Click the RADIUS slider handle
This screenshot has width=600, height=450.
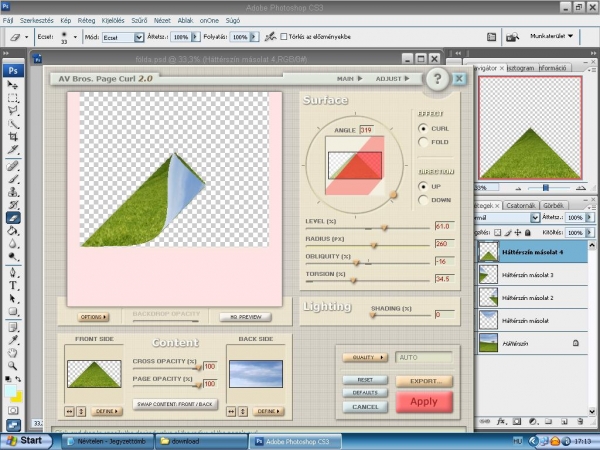tap(374, 246)
